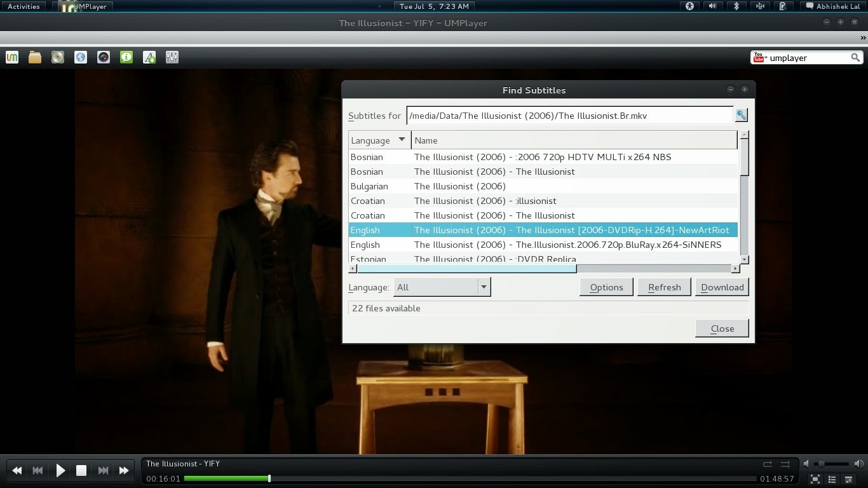The image size is (868, 488).
Task: Take a screenshot with the camera icon
Action: [x=104, y=57]
